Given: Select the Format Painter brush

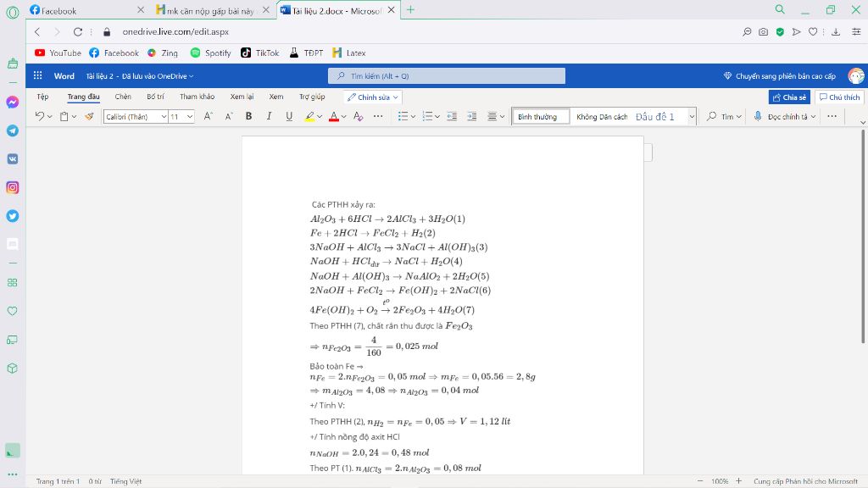Looking at the screenshot, I should point(89,116).
